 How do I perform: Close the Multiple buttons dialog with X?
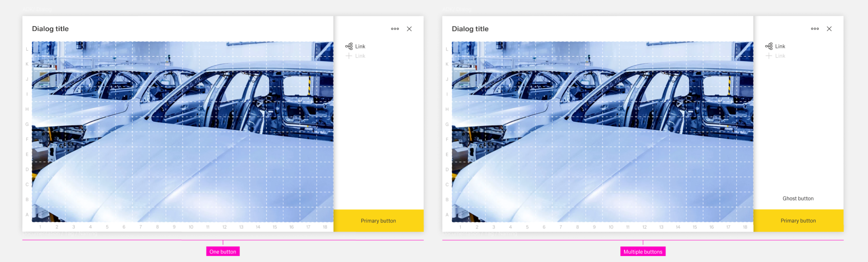tap(829, 29)
